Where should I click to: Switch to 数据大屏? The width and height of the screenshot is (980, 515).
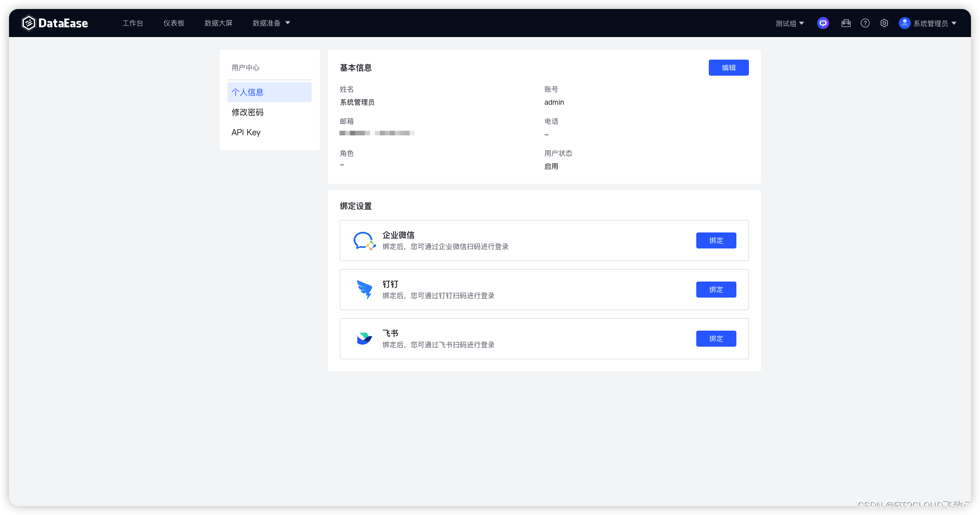point(219,23)
